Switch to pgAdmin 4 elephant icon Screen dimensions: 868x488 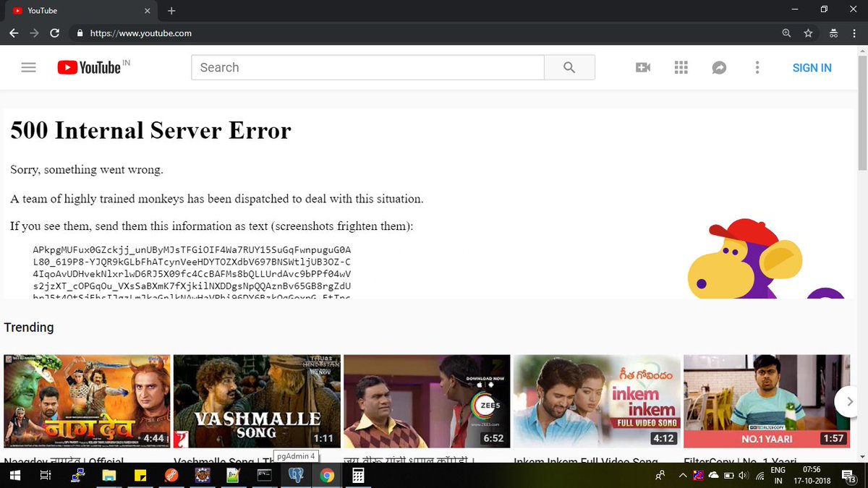(296, 476)
